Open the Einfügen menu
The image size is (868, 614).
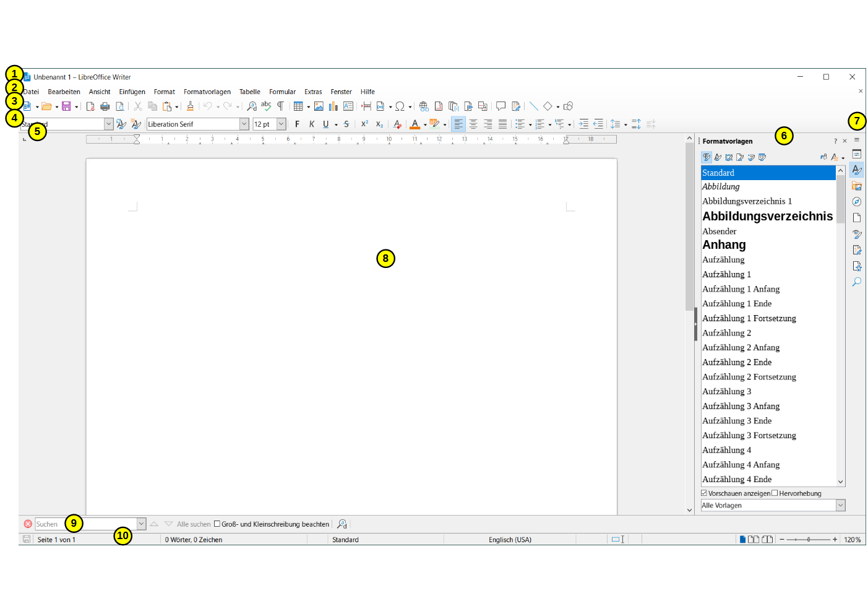[132, 92]
